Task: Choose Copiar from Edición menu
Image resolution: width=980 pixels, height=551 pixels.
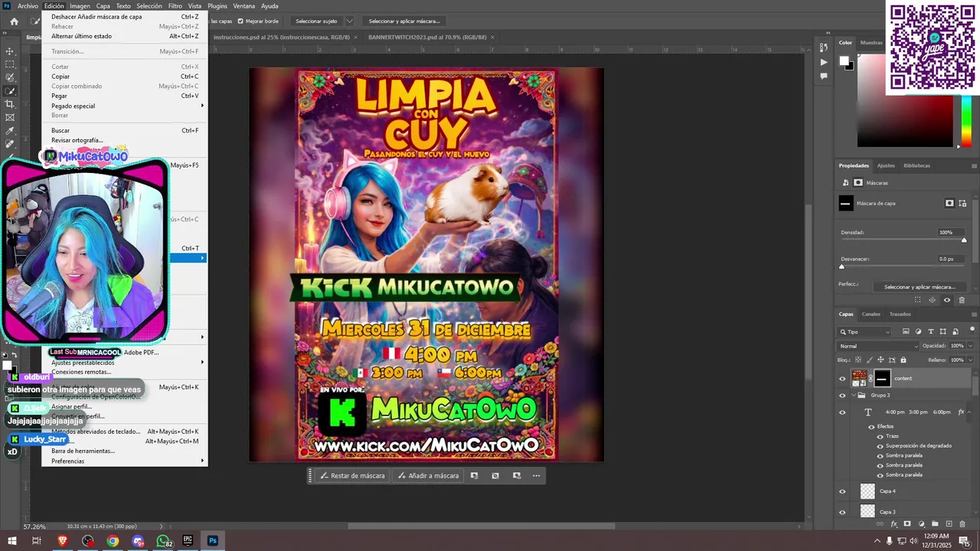Action: (125, 77)
